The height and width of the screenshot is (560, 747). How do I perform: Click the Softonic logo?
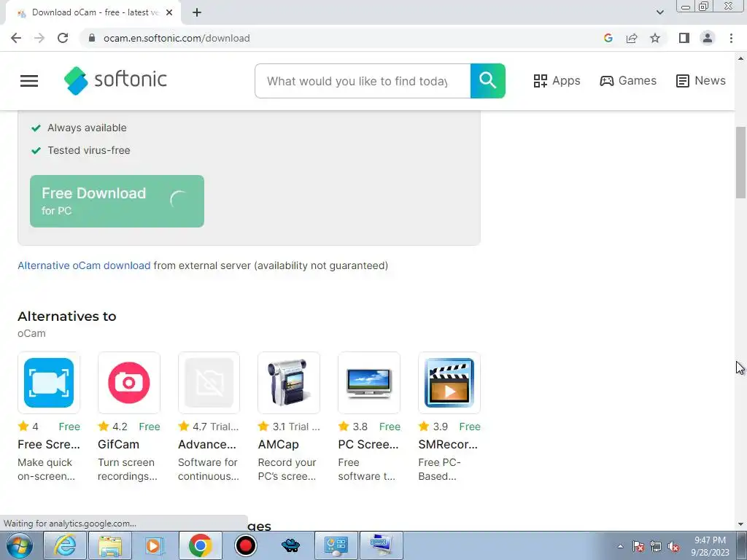tap(115, 80)
